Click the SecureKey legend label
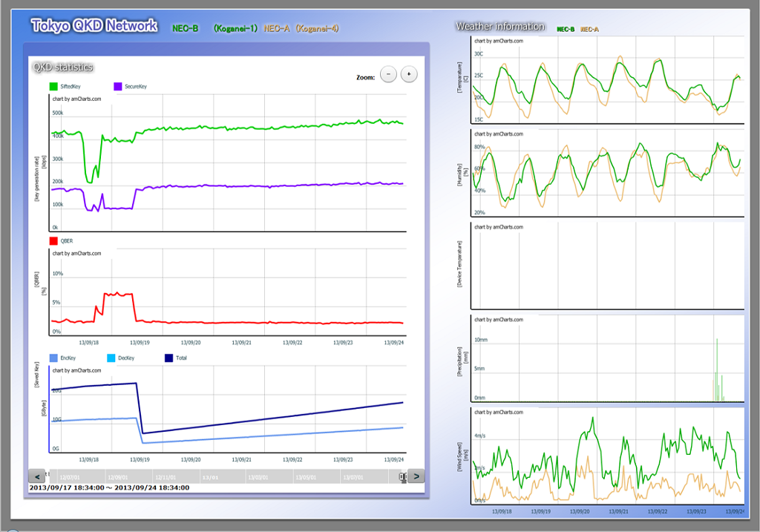The height and width of the screenshot is (532, 760). (136, 86)
